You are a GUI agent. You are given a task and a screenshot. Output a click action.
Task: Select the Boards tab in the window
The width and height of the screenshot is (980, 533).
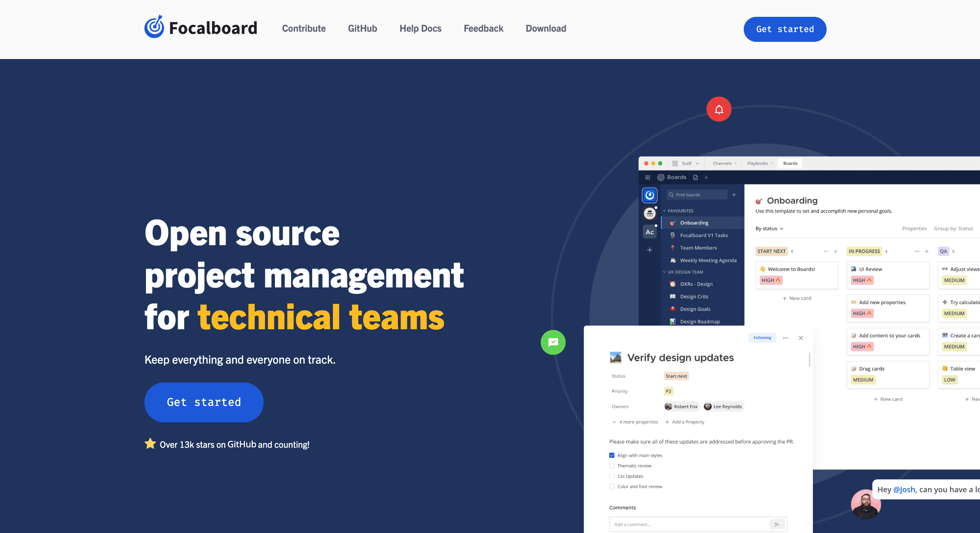click(790, 163)
